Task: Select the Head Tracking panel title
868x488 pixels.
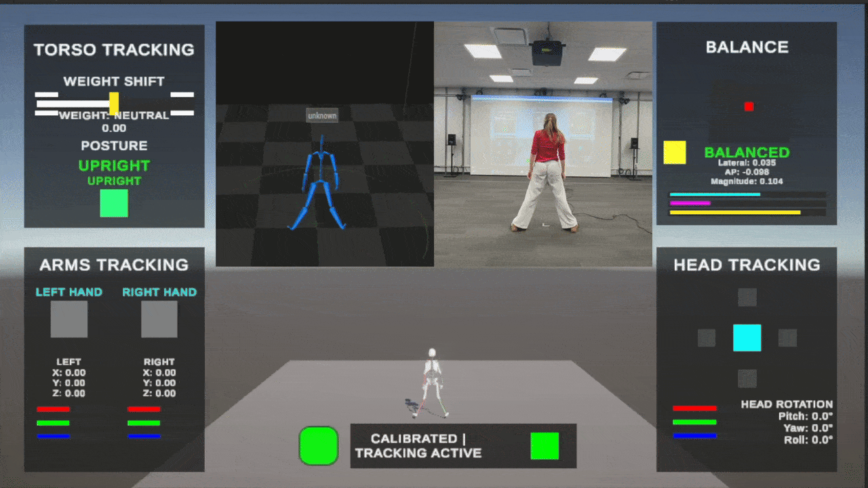Action: coord(747,265)
